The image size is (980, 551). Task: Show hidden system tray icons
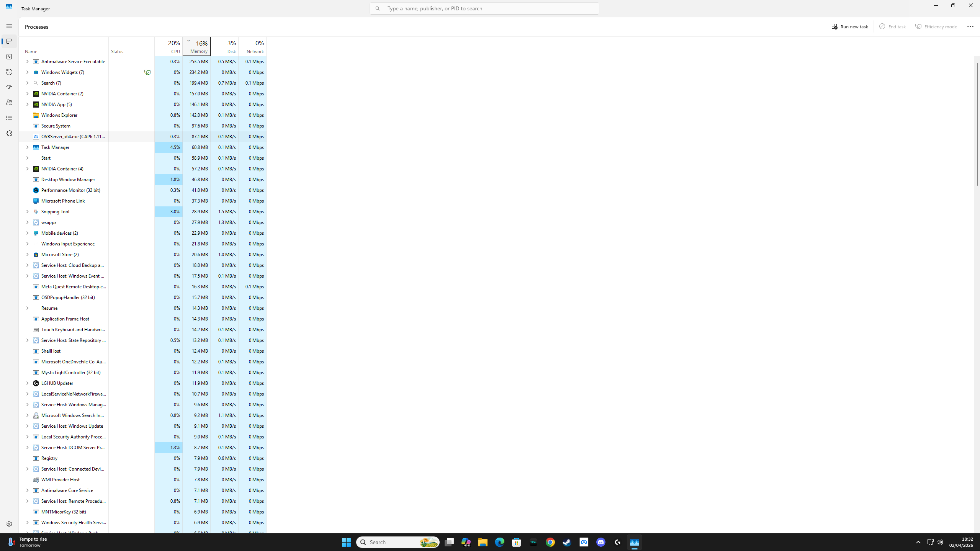point(918,542)
